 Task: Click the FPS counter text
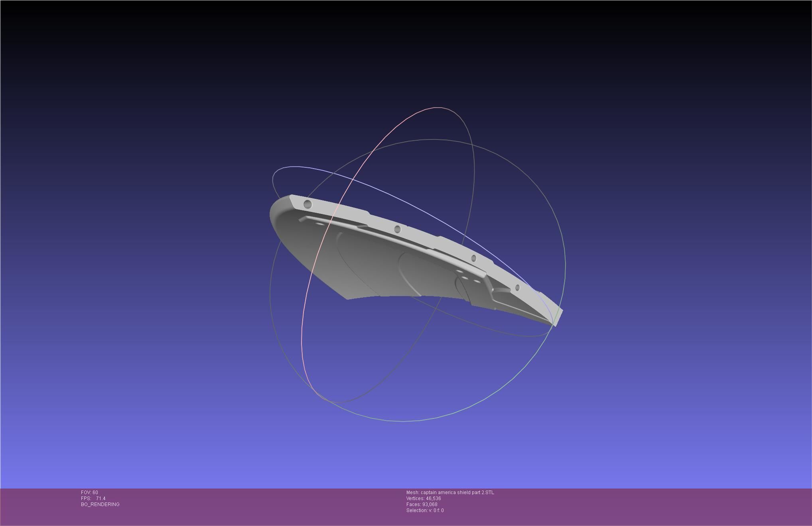point(93,499)
